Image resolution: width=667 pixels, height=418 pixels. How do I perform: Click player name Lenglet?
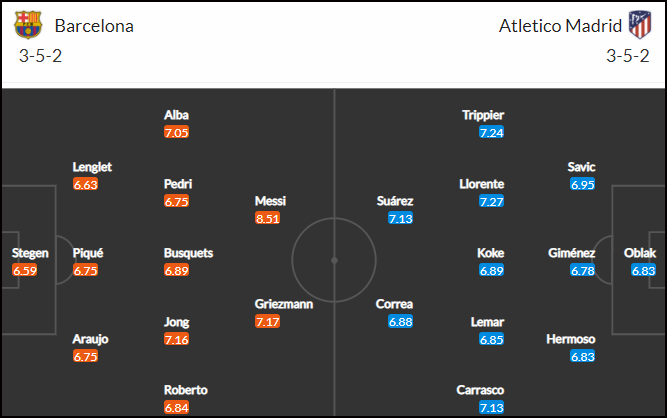(x=92, y=167)
